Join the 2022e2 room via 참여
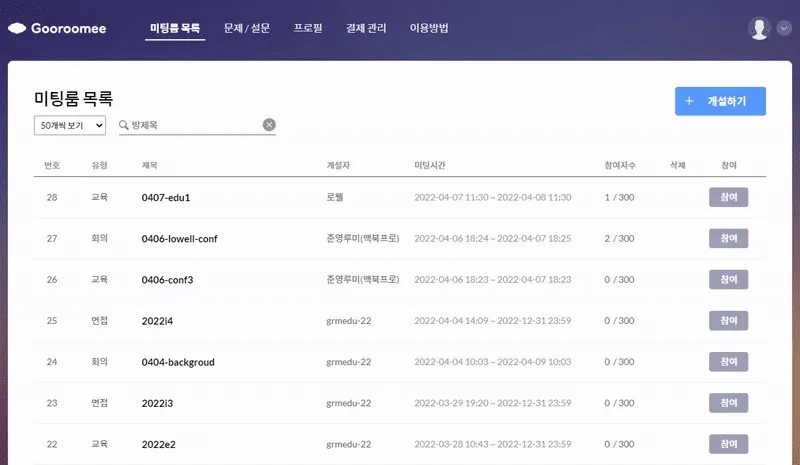Image resolution: width=800 pixels, height=465 pixels. (729, 444)
